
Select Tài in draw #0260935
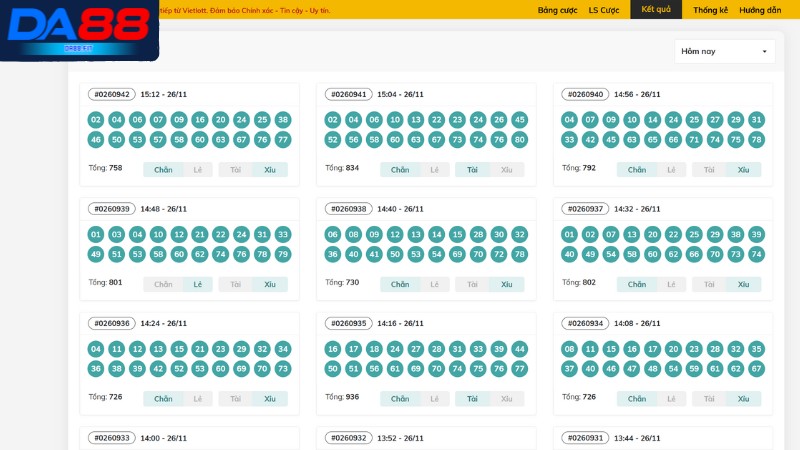point(472,399)
